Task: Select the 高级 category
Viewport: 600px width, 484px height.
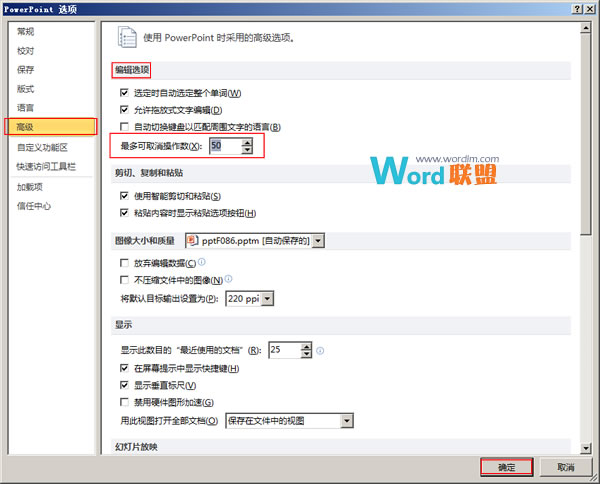Action: coord(51,127)
